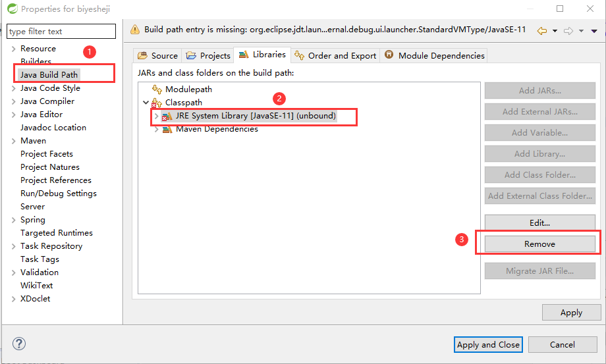606x364 pixels.
Task: Click the Migrate JAR File... button
Action: pyautogui.click(x=540, y=271)
